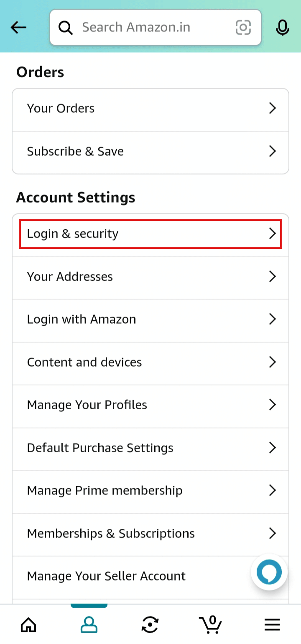301x644 pixels.
Task: Open Your Addresses
Action: [150, 276]
